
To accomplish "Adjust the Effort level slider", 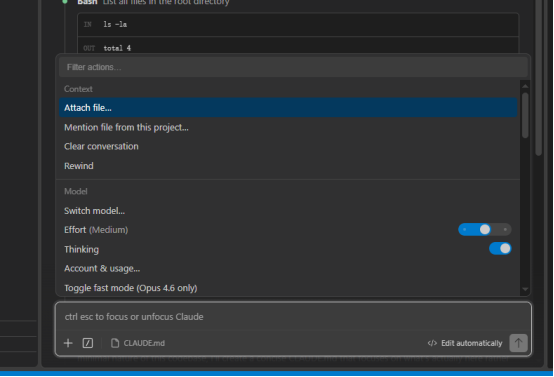I will (x=484, y=230).
